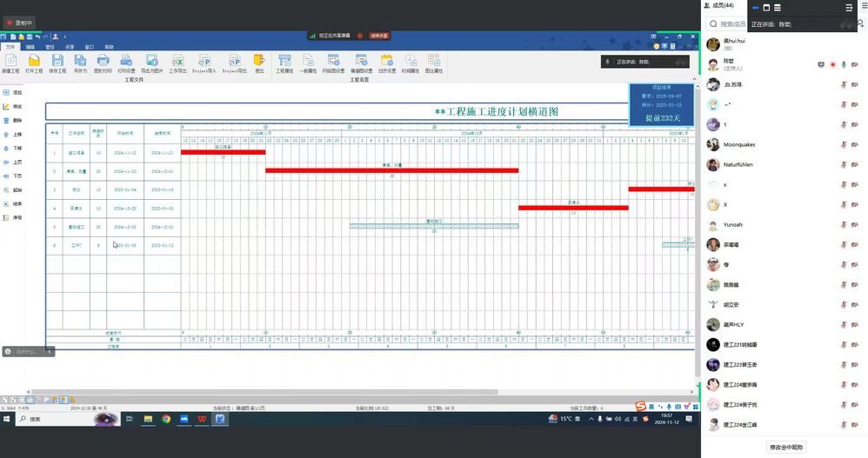Toggle camera for member 自.苏溥.
The width and height of the screenshot is (868, 458).
855,84
